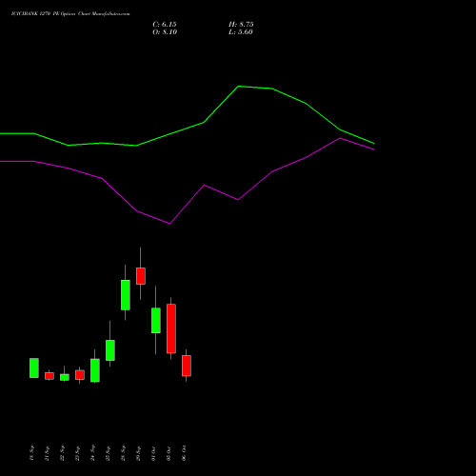The image size is (476, 476).
Task: Select the "01 Oct" date axis label
Action: click(153, 453)
